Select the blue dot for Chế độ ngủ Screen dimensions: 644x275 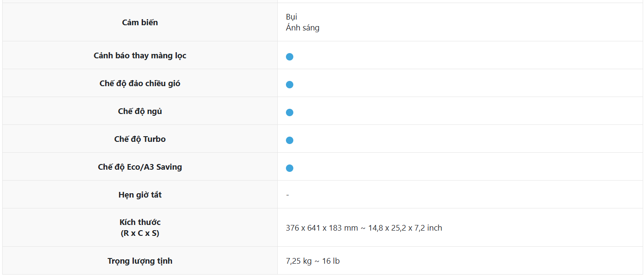[x=289, y=112]
